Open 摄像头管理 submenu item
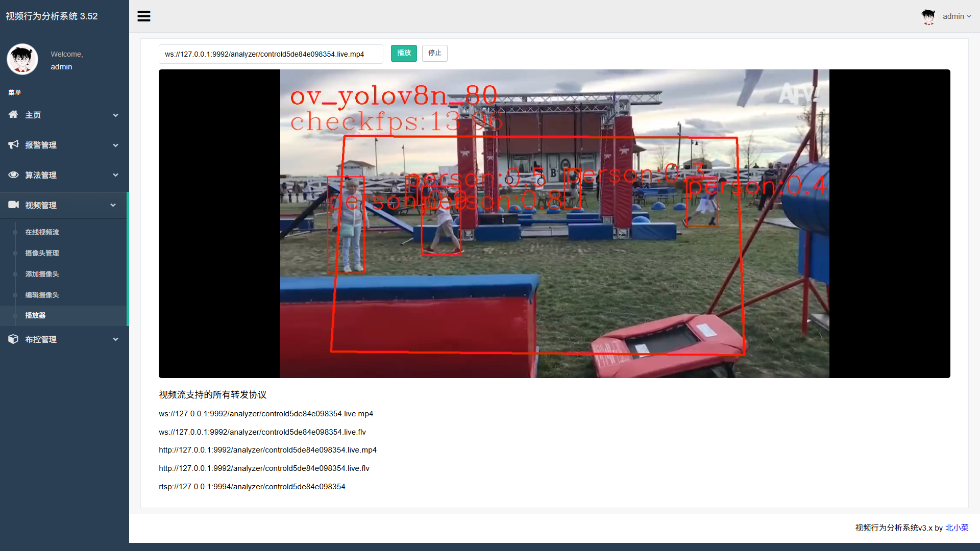This screenshot has height=551, width=980. pos(42,253)
